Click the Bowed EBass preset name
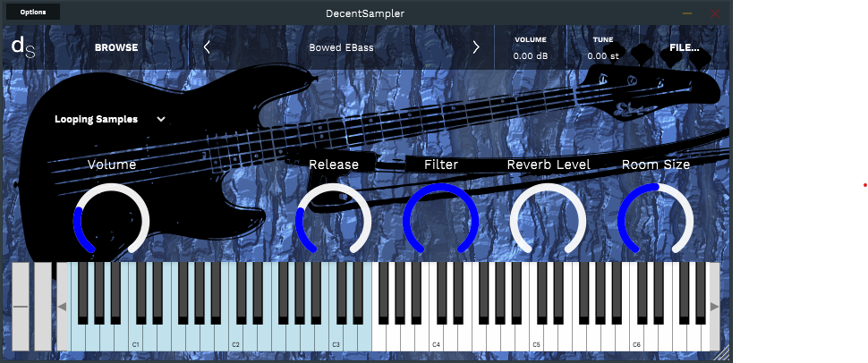Viewport: 868px width, 363px height. (341, 47)
